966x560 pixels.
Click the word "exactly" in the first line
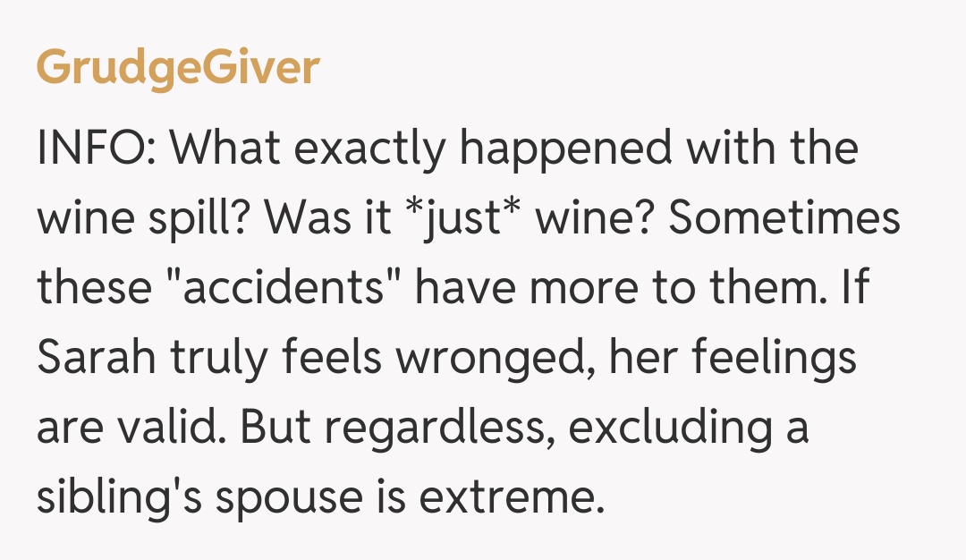[369, 149]
